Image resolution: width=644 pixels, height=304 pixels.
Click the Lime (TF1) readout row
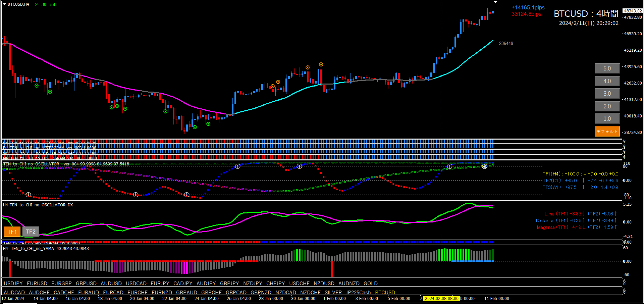[x=581, y=214]
